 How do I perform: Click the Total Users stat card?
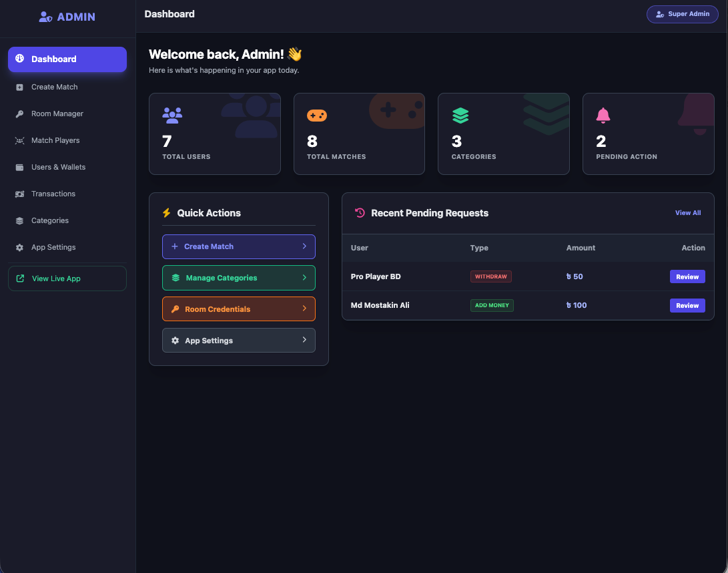click(x=215, y=134)
